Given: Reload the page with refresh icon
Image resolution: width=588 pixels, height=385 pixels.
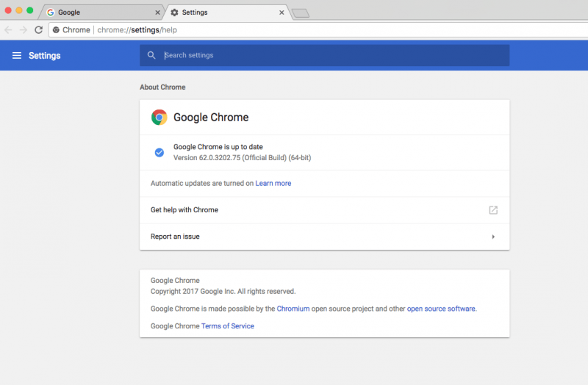Looking at the screenshot, I should pyautogui.click(x=39, y=29).
